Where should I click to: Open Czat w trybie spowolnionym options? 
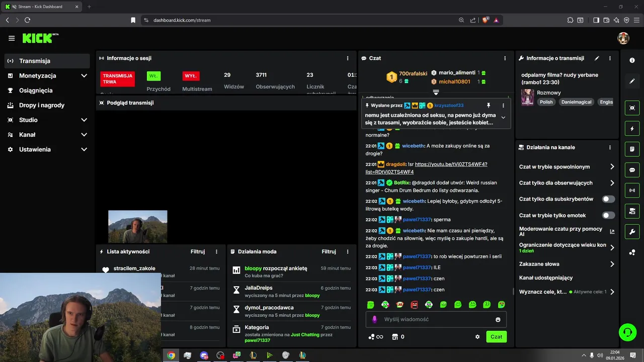(567, 166)
